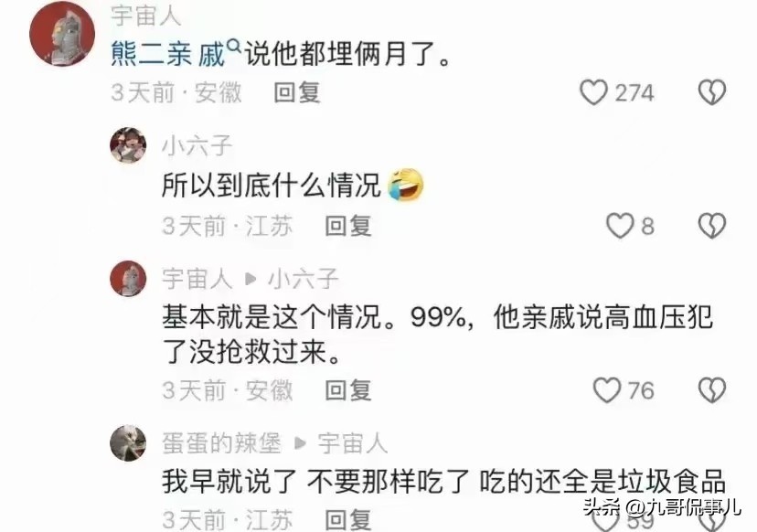Tap the search magnifier next to 熊二亲戚
This screenshot has height=532, width=757.
234,46
